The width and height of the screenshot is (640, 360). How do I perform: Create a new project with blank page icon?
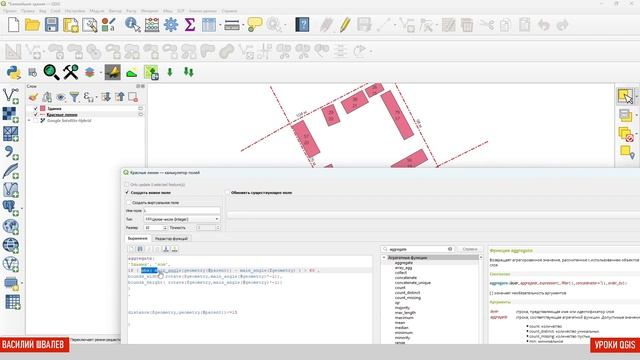click(x=13, y=25)
